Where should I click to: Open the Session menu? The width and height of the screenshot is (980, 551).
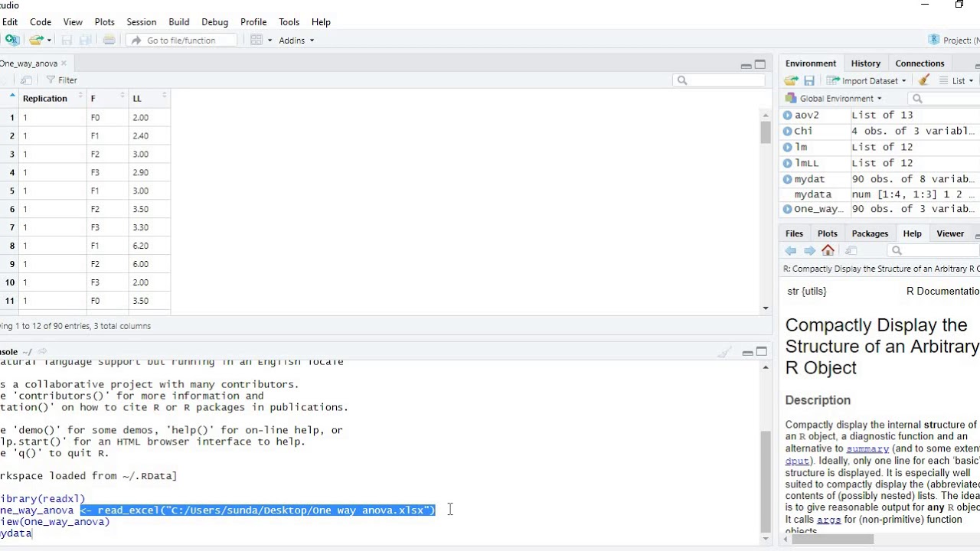tap(142, 22)
